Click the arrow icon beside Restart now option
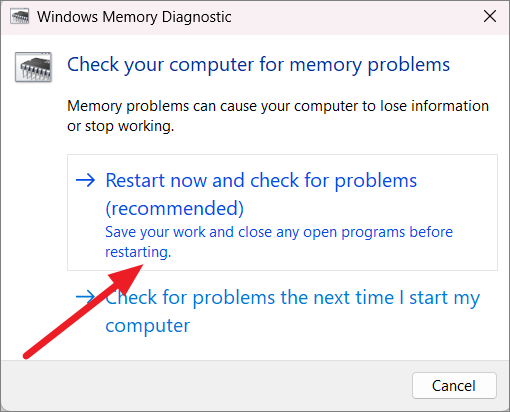 86,180
